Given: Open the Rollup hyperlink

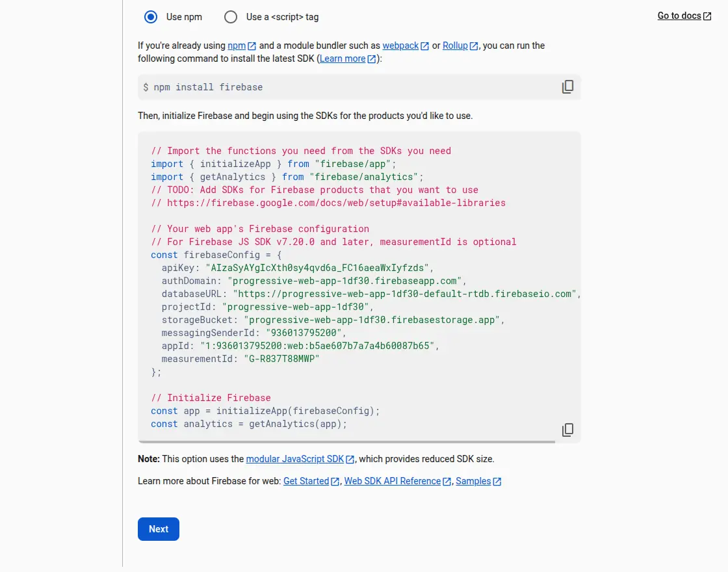Looking at the screenshot, I should [x=455, y=45].
